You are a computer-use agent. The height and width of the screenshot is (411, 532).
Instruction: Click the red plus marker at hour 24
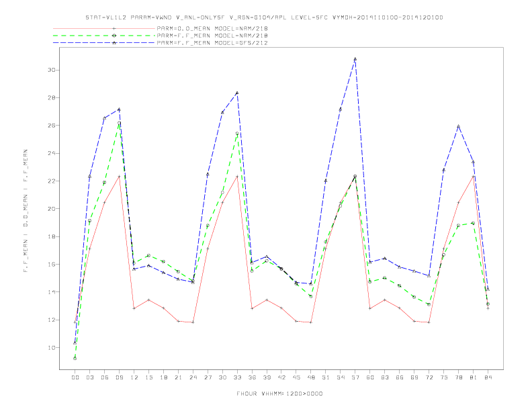point(193,322)
